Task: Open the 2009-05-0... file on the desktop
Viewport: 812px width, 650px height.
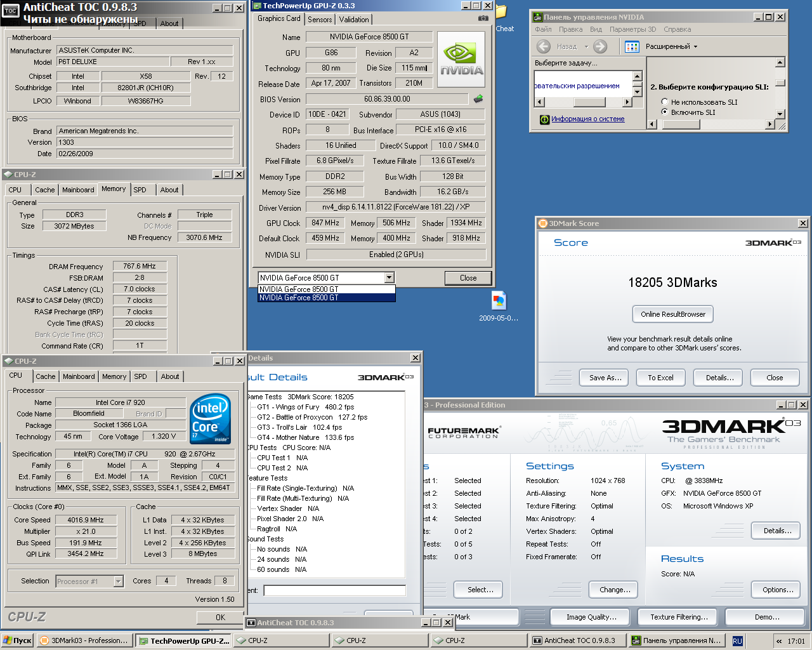Action: coord(499,306)
